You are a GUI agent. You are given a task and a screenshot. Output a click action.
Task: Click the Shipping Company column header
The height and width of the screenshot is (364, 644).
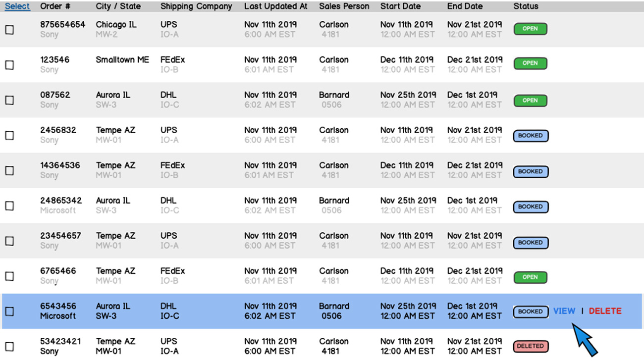(x=196, y=6)
